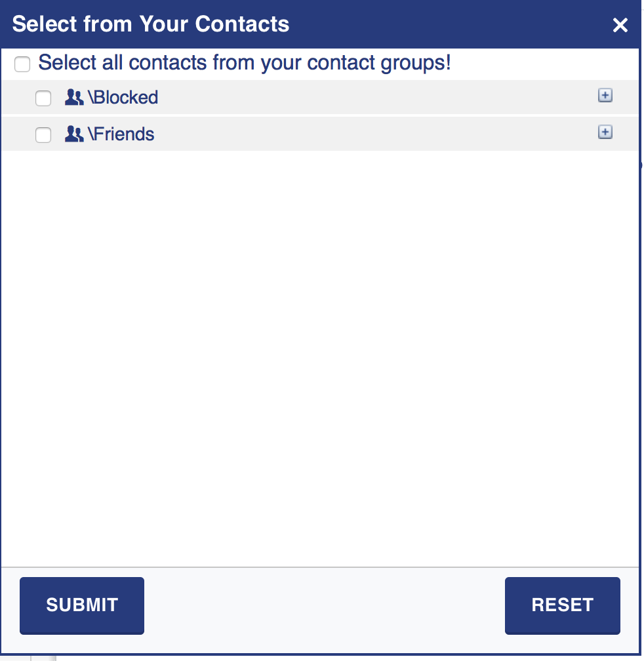Select the \Blocked group name

coord(123,98)
